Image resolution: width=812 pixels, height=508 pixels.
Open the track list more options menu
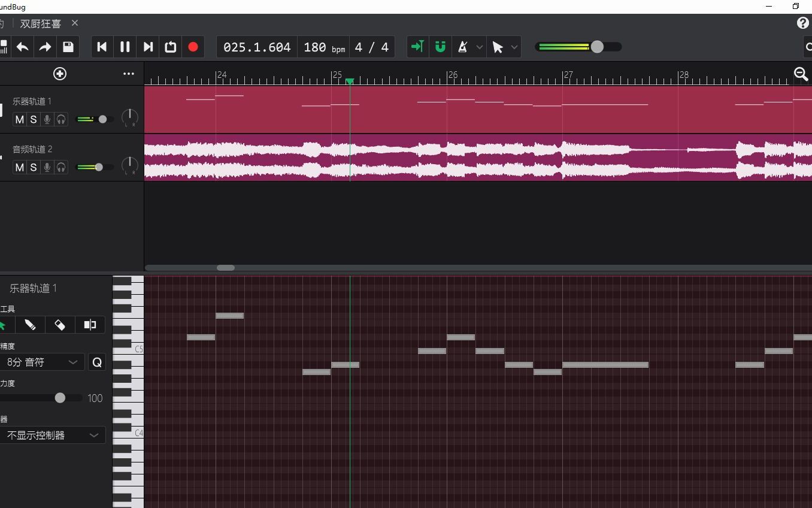click(129, 74)
